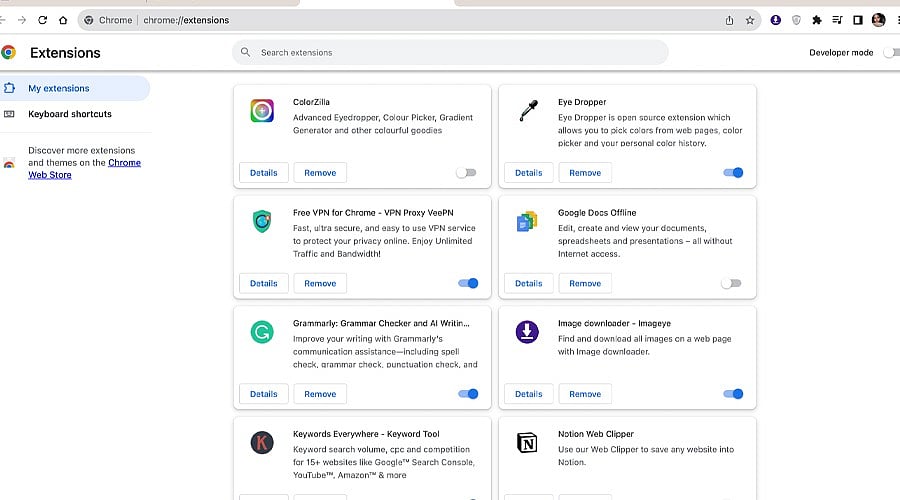View Details for Free VPN VeePN

pos(263,284)
